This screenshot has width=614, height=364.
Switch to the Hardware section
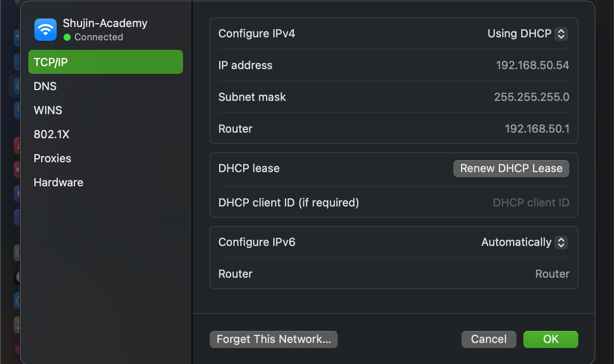point(58,182)
